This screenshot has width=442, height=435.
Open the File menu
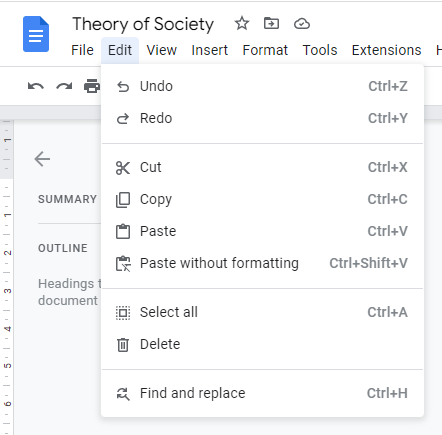tap(82, 50)
